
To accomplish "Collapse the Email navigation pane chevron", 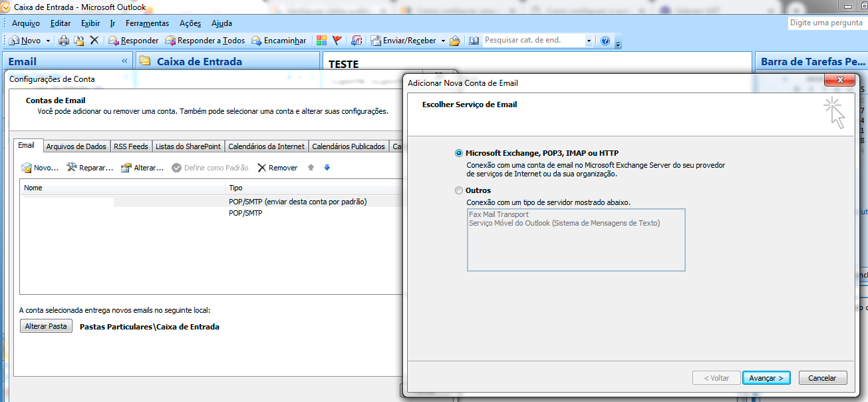I will click(124, 61).
